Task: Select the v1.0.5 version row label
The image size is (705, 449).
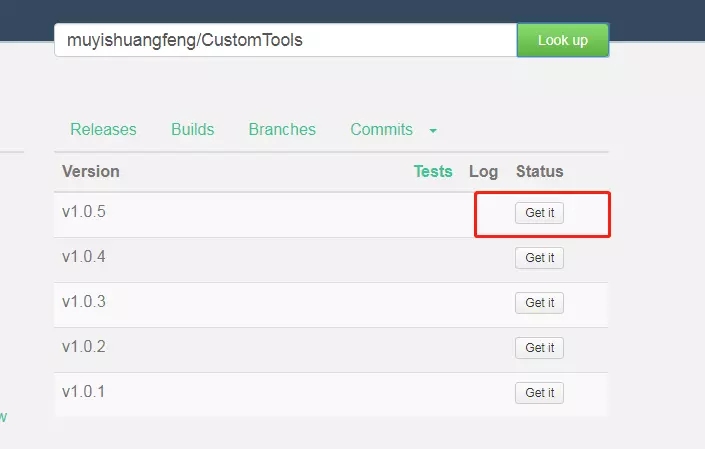Action: tap(84, 211)
